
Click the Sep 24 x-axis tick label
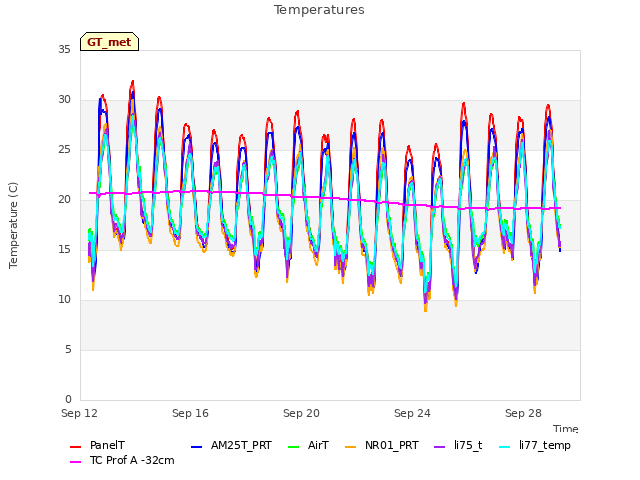pyautogui.click(x=413, y=413)
